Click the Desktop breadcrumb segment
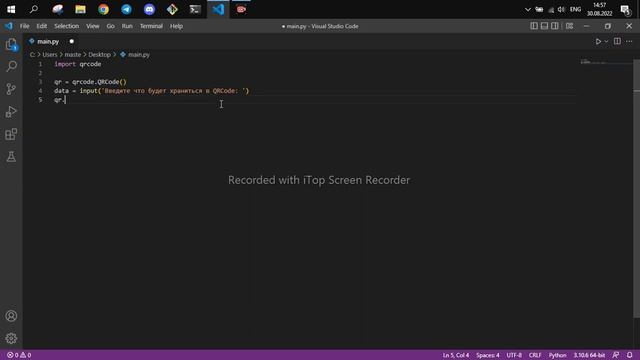The width and height of the screenshot is (640, 360). pos(100,55)
